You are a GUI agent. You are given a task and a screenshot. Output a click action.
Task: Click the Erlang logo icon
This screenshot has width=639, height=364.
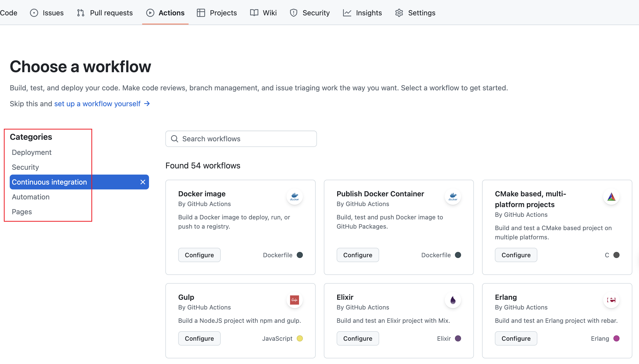(611, 300)
